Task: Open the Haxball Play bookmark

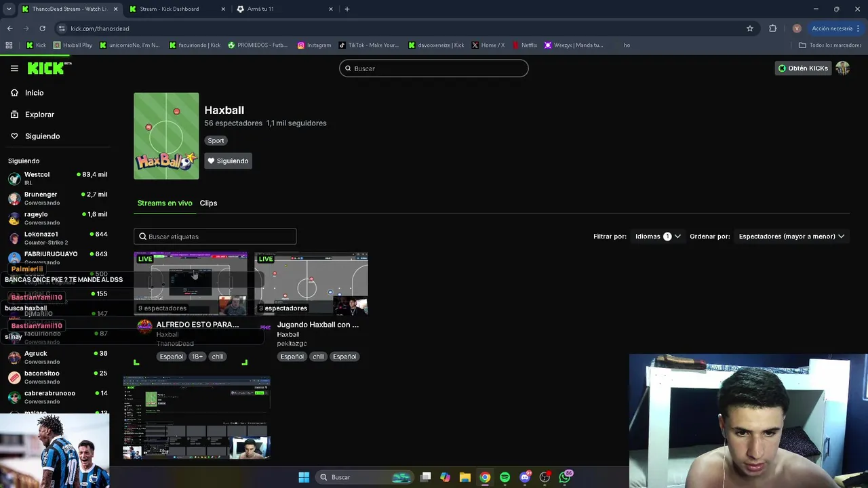Action: [x=73, y=45]
